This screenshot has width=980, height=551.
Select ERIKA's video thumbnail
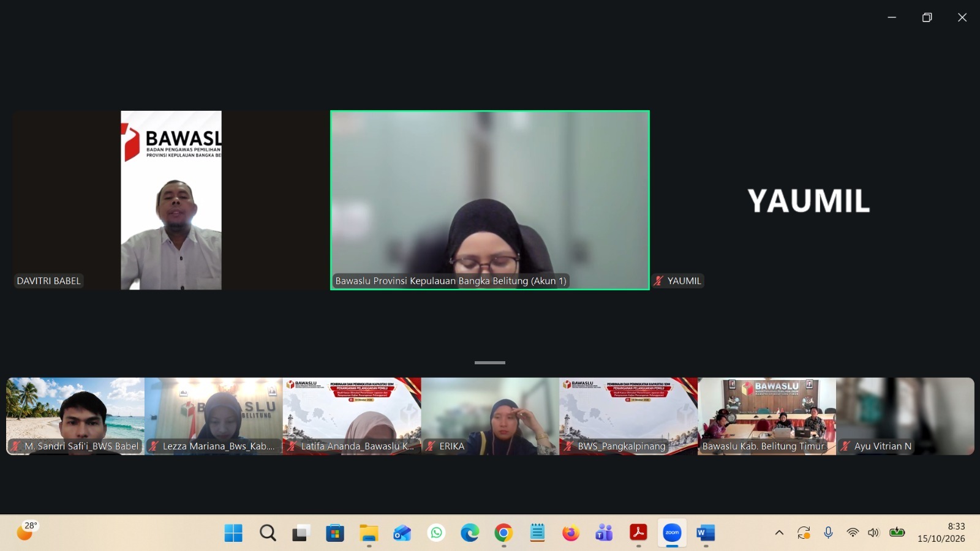pyautogui.click(x=490, y=416)
